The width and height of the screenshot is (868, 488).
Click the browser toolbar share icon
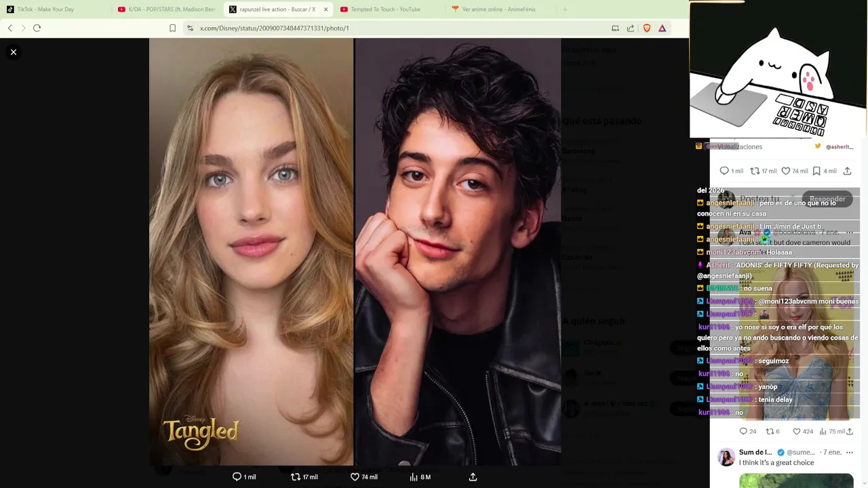[x=631, y=28]
